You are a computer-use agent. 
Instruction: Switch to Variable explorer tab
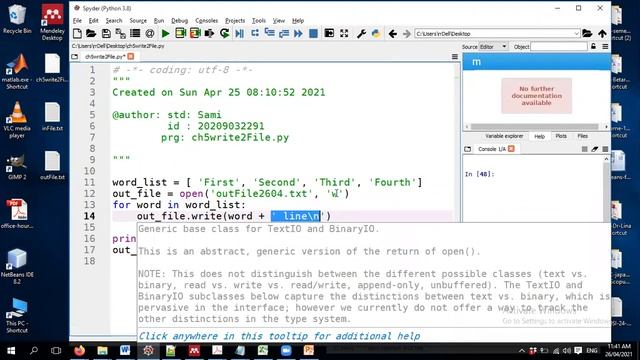pyautogui.click(x=504, y=136)
